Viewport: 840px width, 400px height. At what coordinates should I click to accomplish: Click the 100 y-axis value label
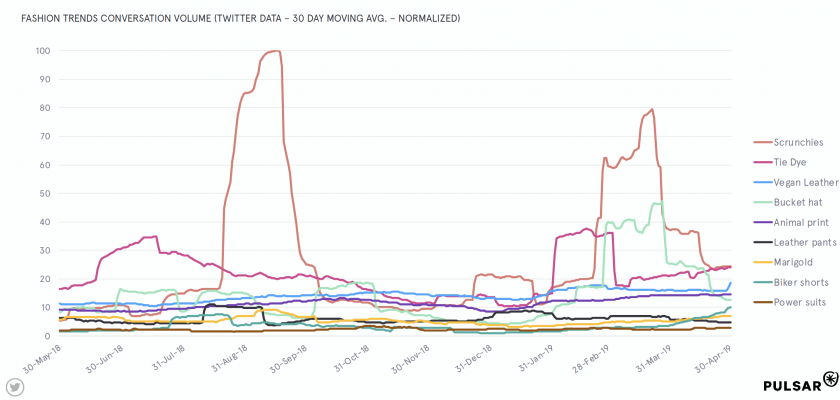pyautogui.click(x=43, y=50)
